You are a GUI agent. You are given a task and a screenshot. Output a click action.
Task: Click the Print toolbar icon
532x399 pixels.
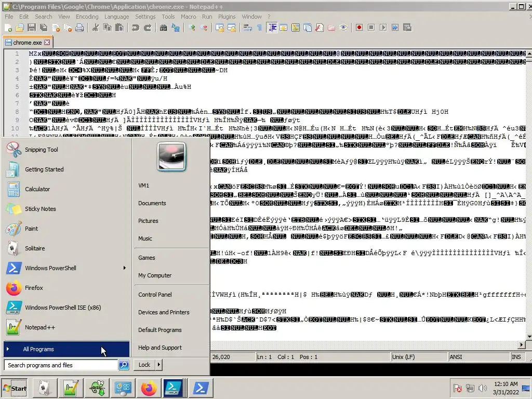(x=79, y=28)
